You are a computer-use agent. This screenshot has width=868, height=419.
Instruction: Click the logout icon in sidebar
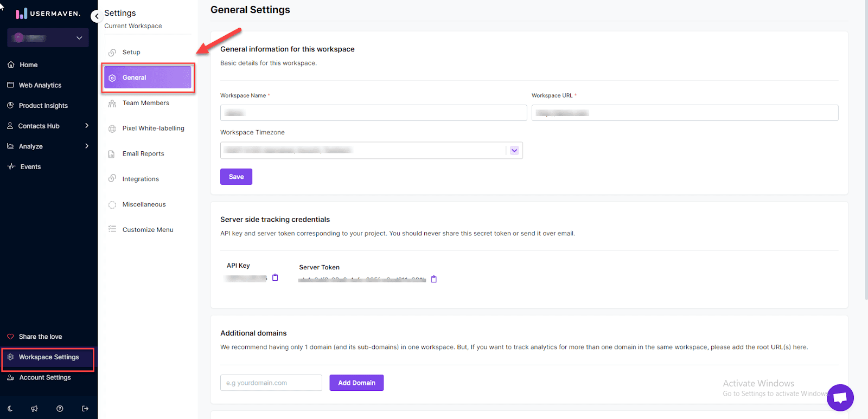tap(85, 409)
